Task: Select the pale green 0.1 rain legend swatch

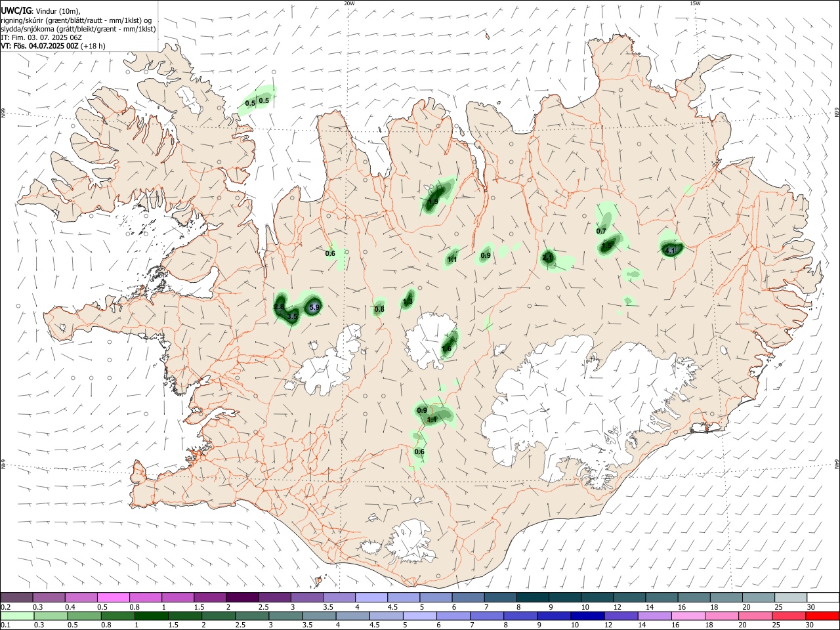Action: point(17,616)
